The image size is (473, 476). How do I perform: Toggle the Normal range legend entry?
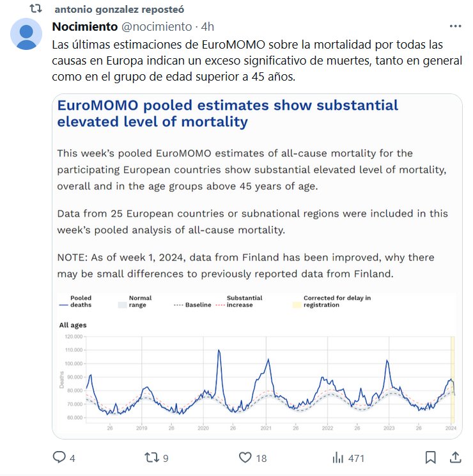[x=135, y=301]
